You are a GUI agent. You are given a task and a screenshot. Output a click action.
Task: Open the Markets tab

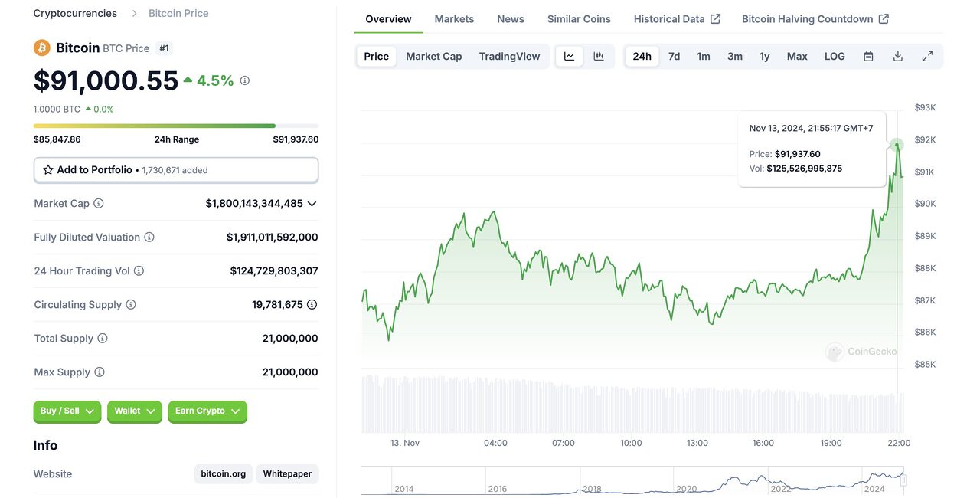pos(454,19)
